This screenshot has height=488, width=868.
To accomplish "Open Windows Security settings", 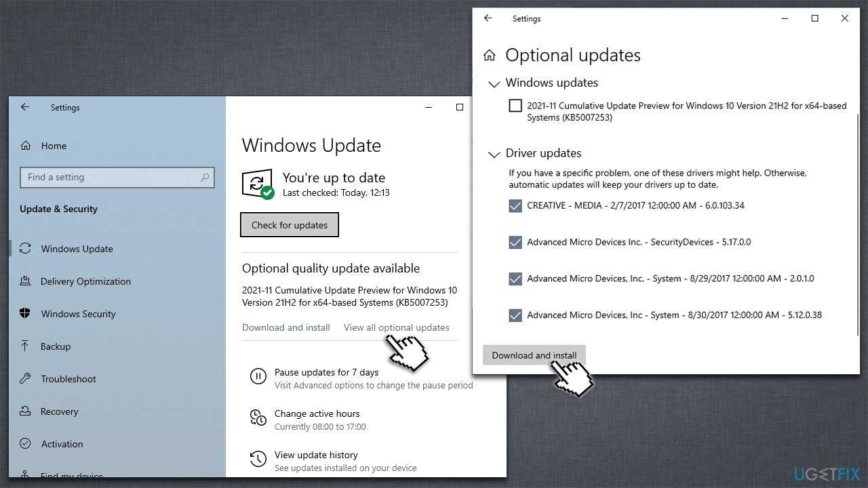I will [78, 314].
